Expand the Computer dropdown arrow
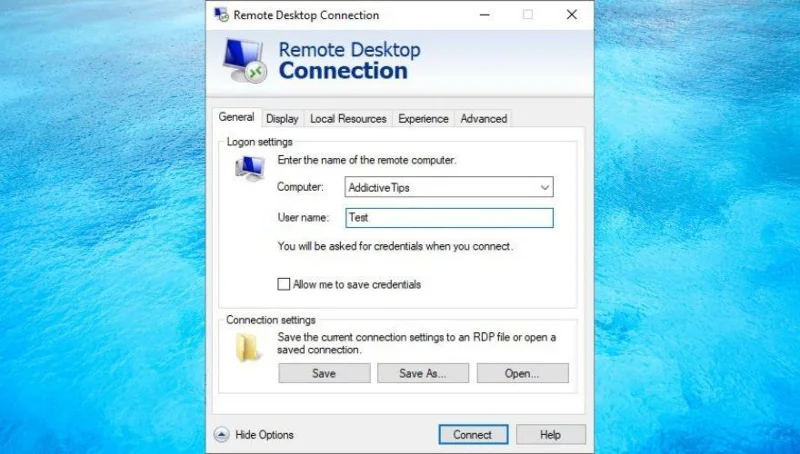This screenshot has width=800, height=454. click(x=545, y=187)
